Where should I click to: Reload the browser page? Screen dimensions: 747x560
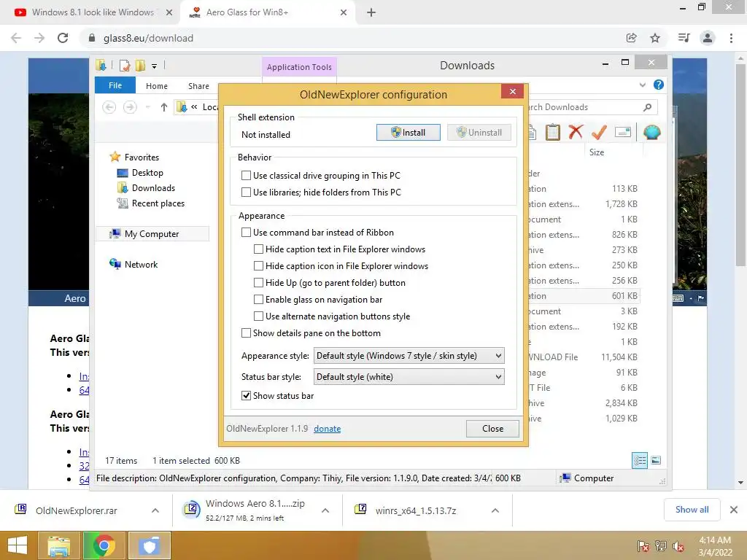pos(63,38)
